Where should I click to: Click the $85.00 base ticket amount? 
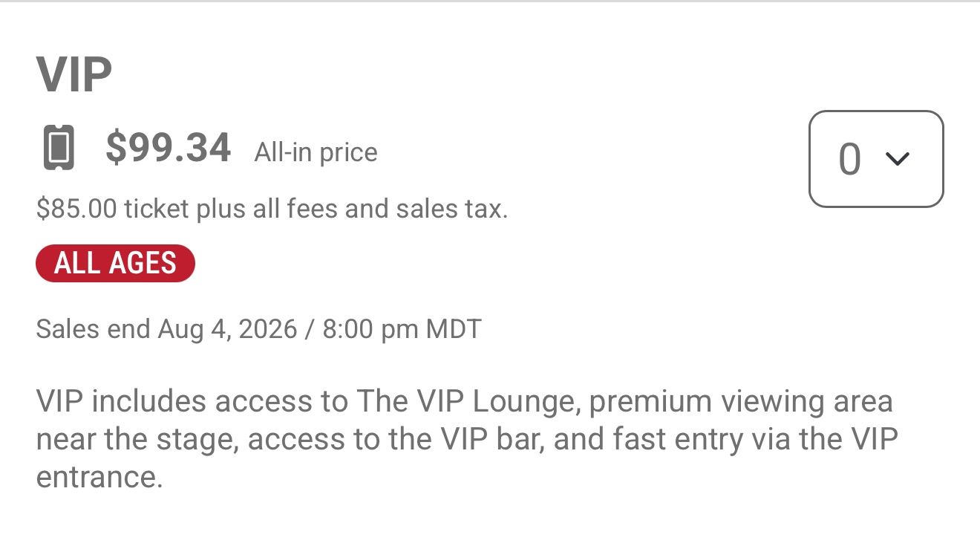76,209
